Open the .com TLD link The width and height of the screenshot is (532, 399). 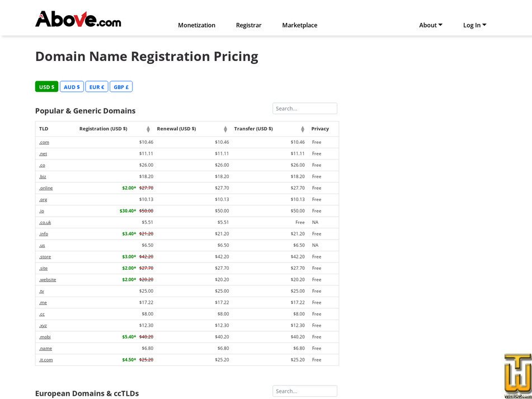point(44,143)
